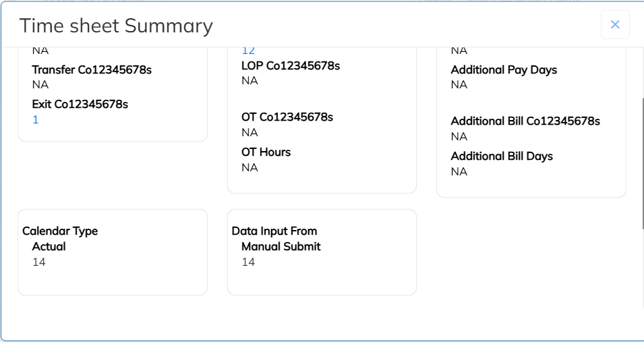Select the OT Hours label
Image resolution: width=644 pixels, height=342 pixels.
(x=266, y=152)
